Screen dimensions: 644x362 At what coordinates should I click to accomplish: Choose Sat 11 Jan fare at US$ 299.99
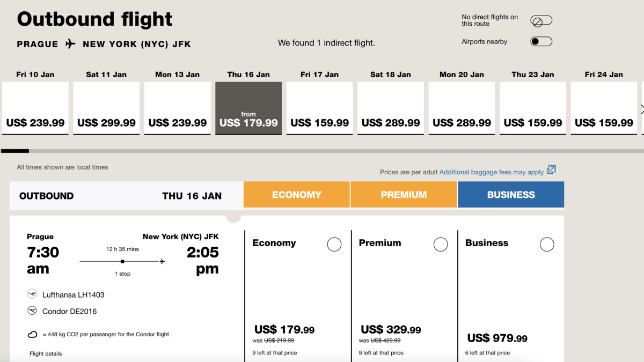click(106, 108)
